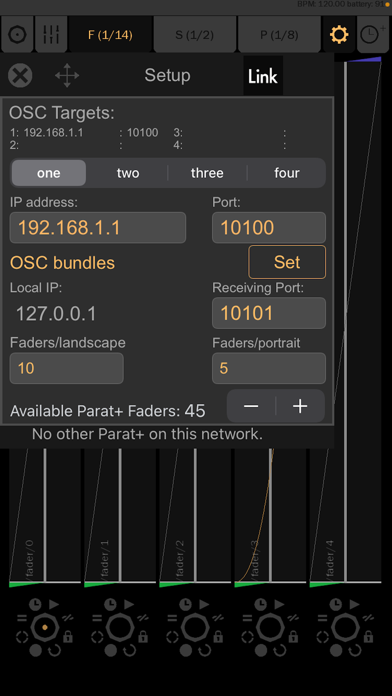Click fader 3 center octagon knob
392x696 pixels.
pos(270,627)
